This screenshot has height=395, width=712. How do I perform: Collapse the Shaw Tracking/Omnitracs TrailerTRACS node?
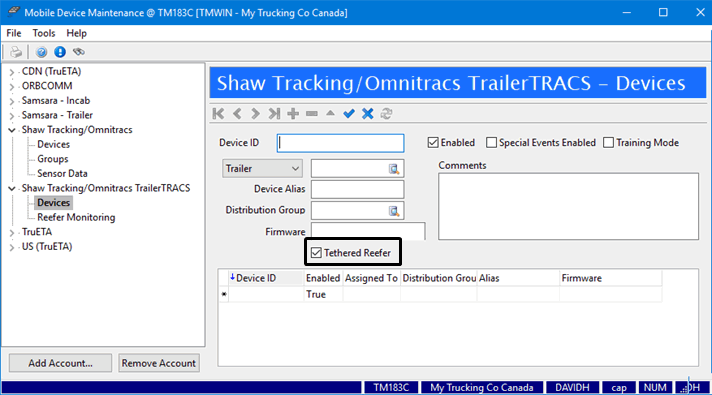[12, 188]
